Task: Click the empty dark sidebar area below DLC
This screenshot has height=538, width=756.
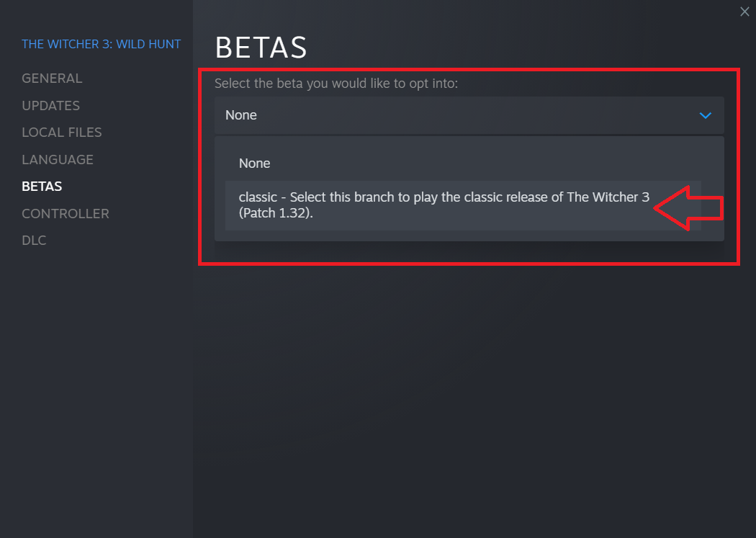Action: 96,389
